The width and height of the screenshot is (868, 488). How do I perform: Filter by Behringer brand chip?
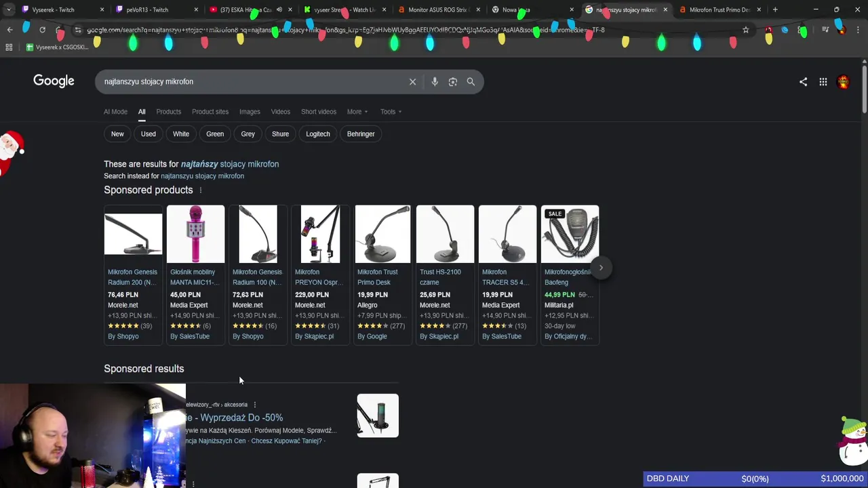click(361, 134)
